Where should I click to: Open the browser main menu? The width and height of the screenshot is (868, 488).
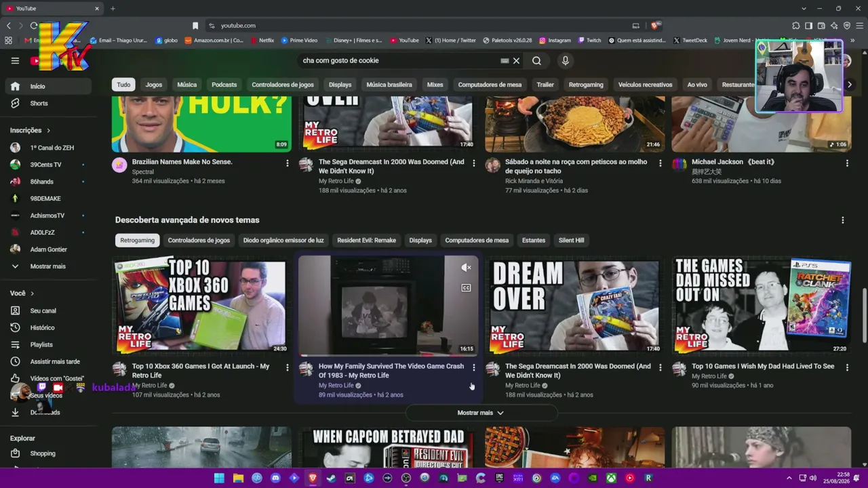tap(859, 26)
